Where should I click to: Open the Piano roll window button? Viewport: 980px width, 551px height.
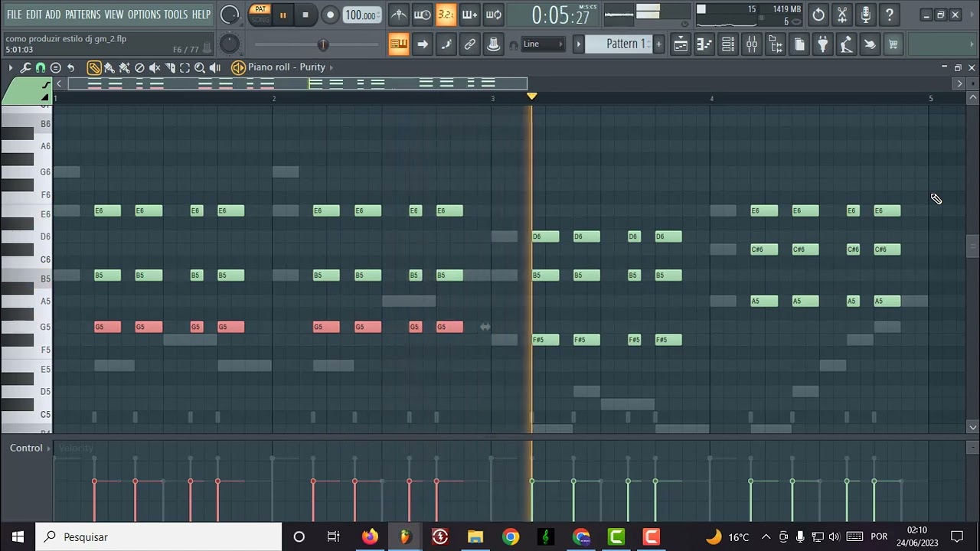coord(704,45)
